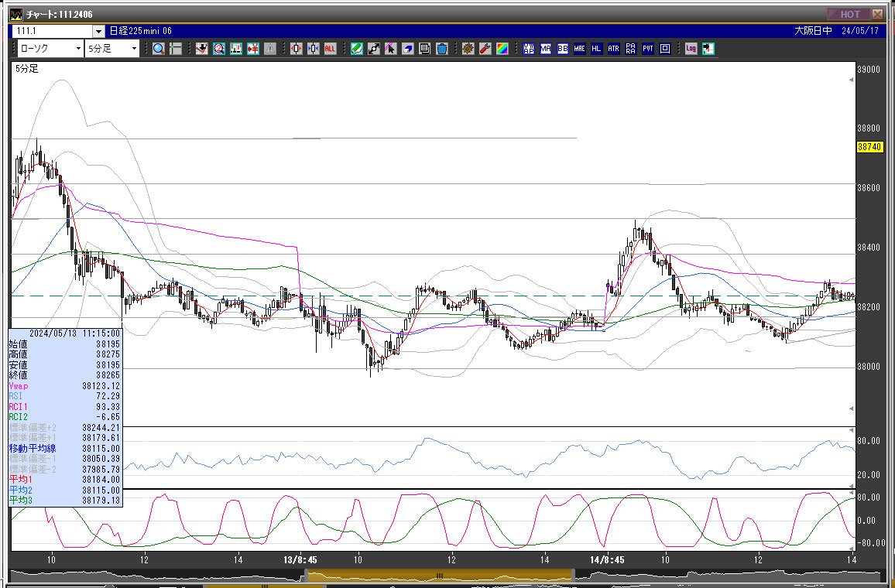Select the eraser tool

[x=407, y=49]
